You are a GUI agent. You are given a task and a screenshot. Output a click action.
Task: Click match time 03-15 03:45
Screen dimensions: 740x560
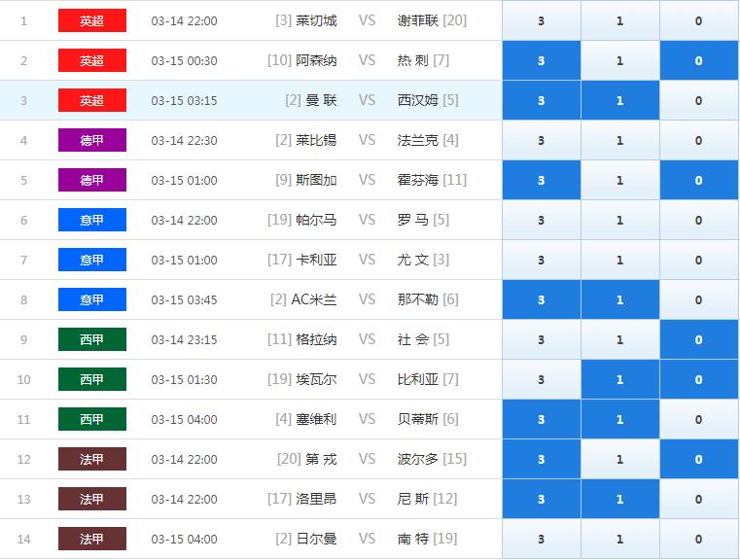184,300
